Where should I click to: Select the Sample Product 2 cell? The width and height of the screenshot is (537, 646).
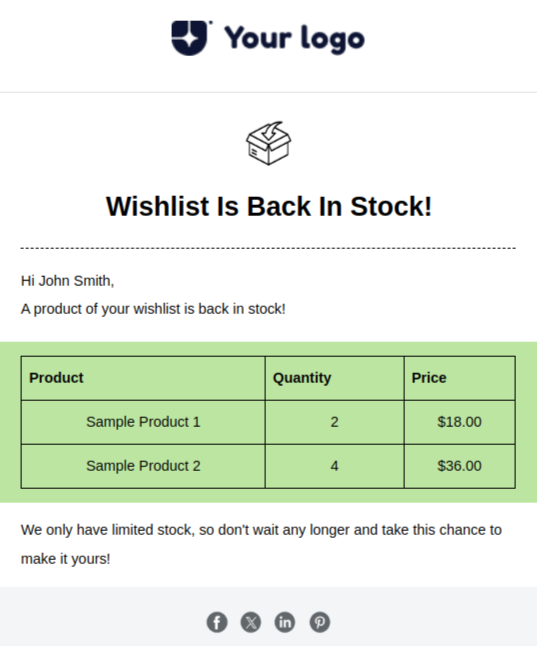point(143,466)
